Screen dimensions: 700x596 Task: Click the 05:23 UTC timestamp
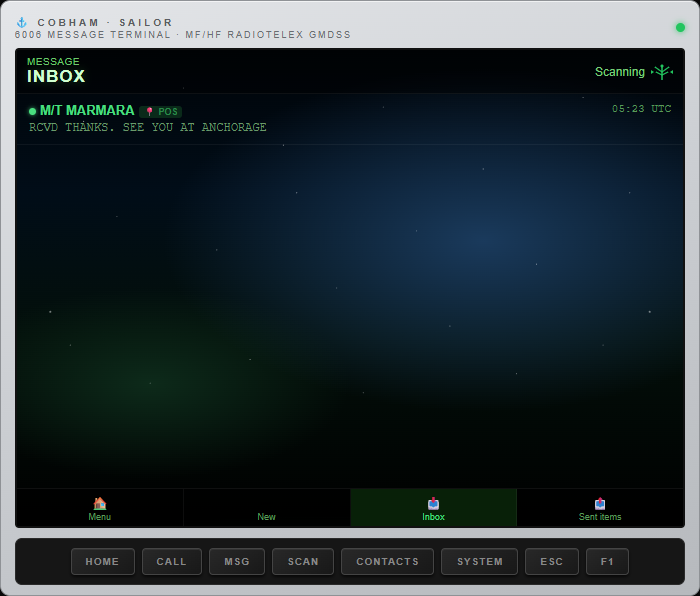[x=642, y=109]
